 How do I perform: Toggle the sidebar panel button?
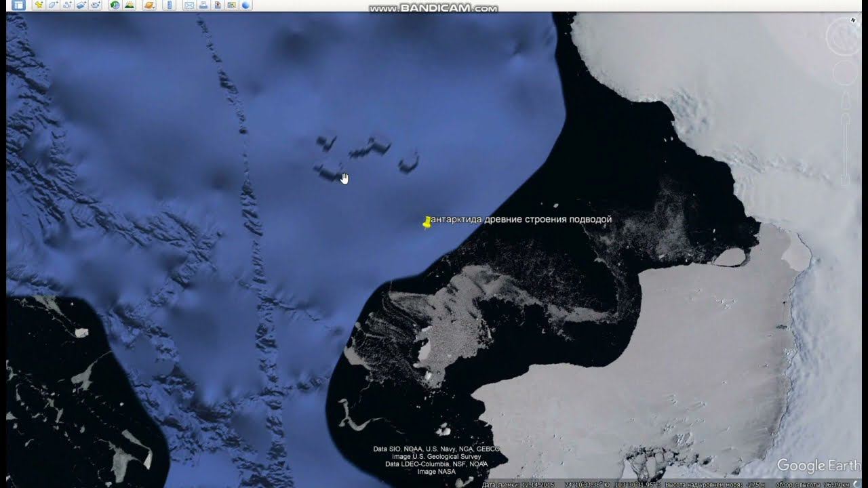pos(18,5)
